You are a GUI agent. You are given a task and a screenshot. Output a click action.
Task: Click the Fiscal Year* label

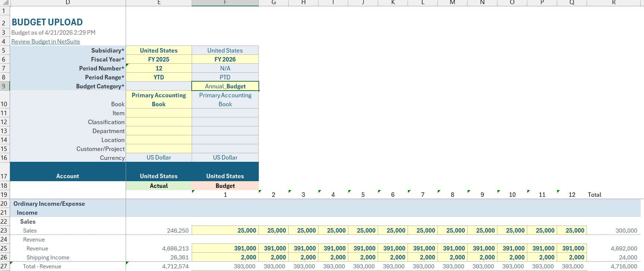click(x=107, y=59)
